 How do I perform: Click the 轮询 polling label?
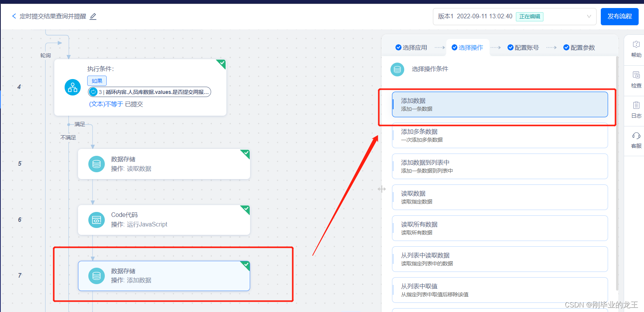pyautogui.click(x=46, y=55)
